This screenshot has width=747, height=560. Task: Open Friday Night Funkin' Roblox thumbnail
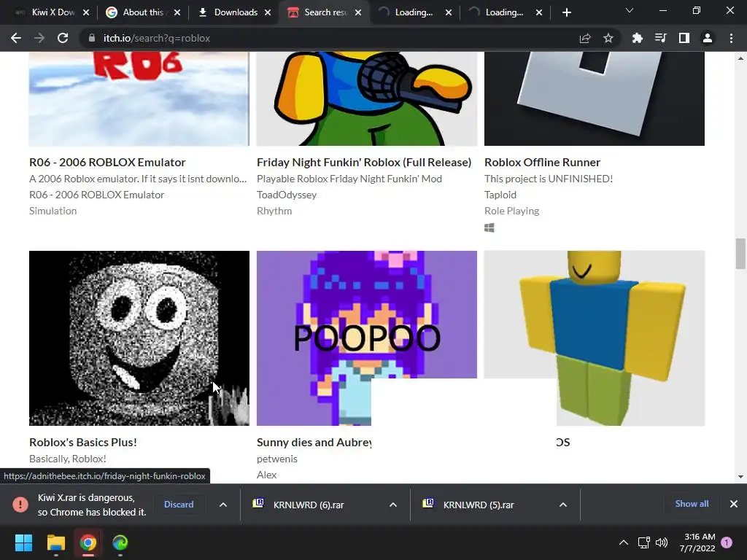[x=367, y=98]
